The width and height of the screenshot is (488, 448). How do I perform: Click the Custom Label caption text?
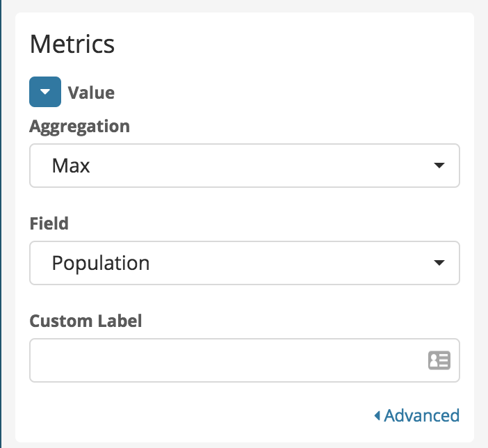coord(86,321)
